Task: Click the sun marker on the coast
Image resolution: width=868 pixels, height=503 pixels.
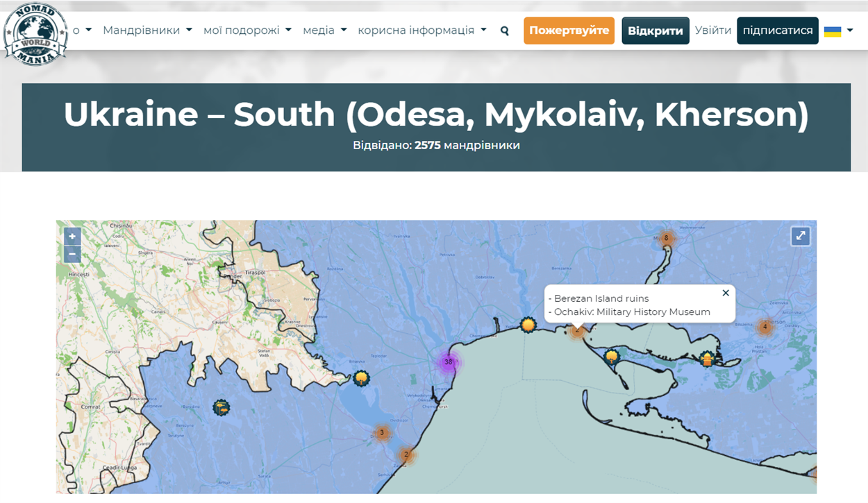Action: (528, 325)
